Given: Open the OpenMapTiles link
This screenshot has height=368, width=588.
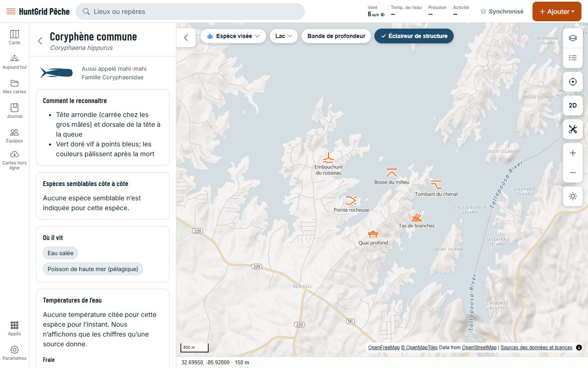Looking at the screenshot, I should [419, 348].
